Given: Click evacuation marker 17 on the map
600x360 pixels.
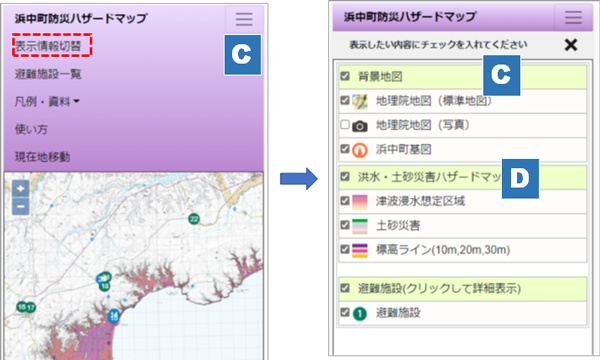Looking at the screenshot, I should tap(30, 307).
